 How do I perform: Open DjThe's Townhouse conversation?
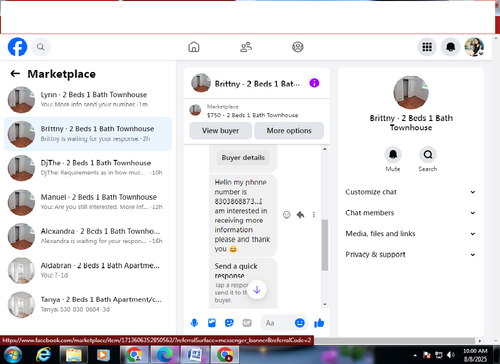[x=88, y=168]
